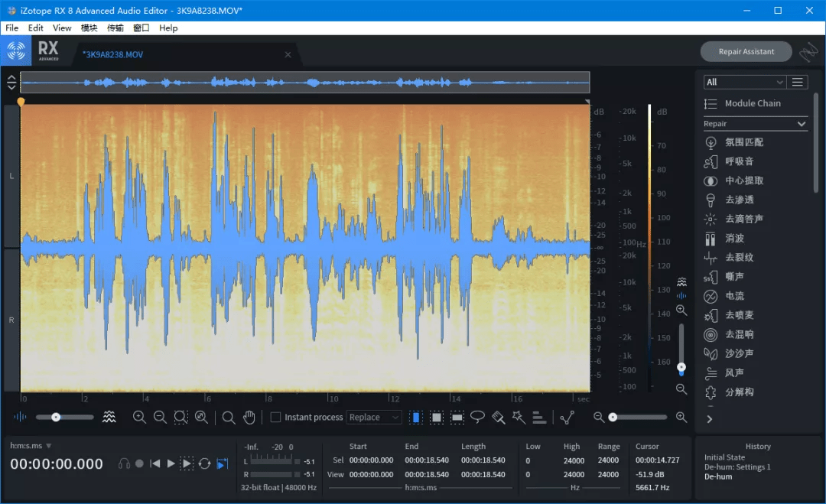Toggle headphone monitoring icon
The width and height of the screenshot is (826, 504).
point(125,463)
